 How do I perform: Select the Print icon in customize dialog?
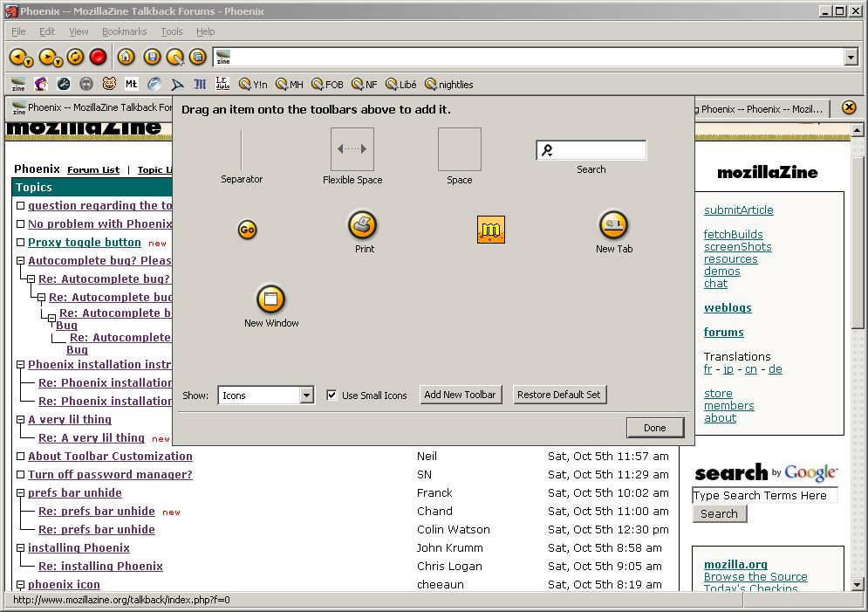point(363,225)
